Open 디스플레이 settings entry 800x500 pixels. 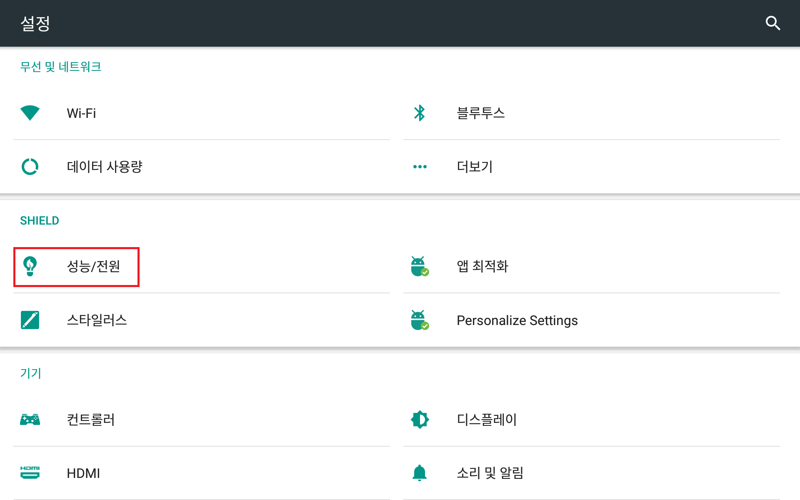point(591,419)
